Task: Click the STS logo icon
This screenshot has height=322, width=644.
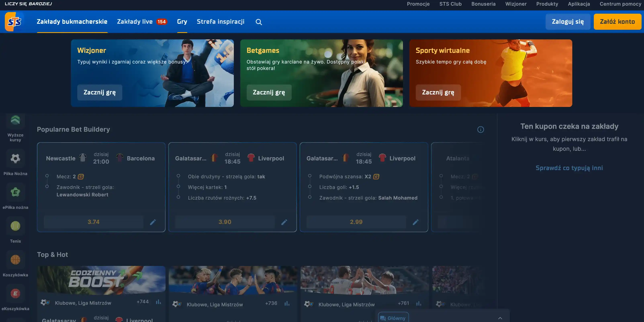Action: 14,22
